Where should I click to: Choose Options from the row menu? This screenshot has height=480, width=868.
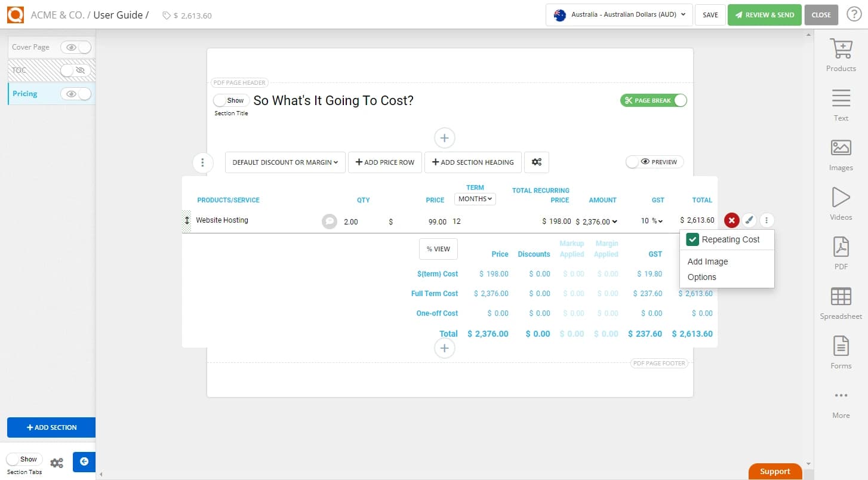(702, 276)
